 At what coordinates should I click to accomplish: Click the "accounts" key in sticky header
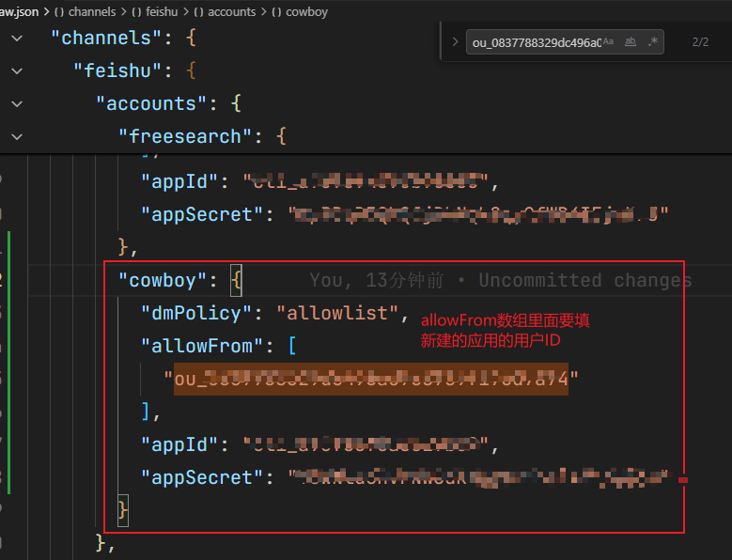(x=150, y=103)
